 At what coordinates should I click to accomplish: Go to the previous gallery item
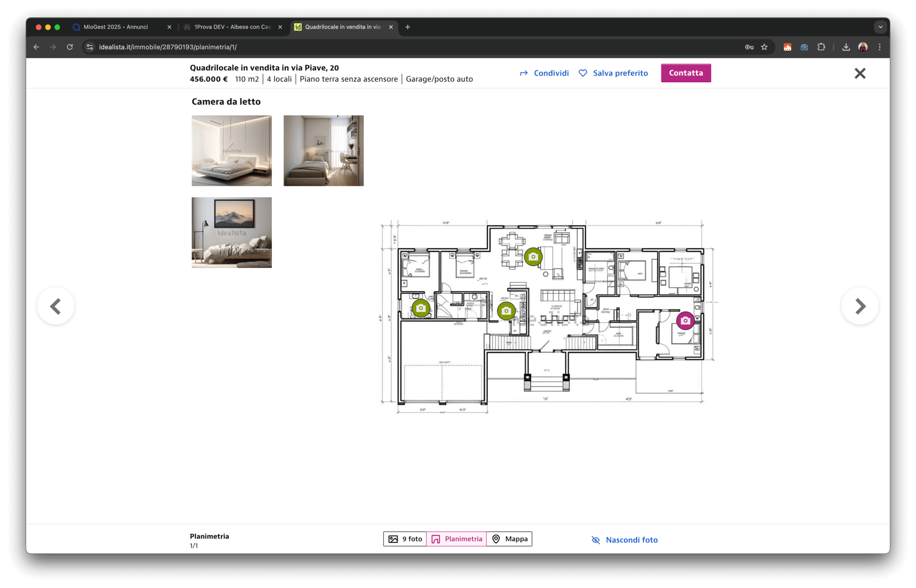point(56,306)
